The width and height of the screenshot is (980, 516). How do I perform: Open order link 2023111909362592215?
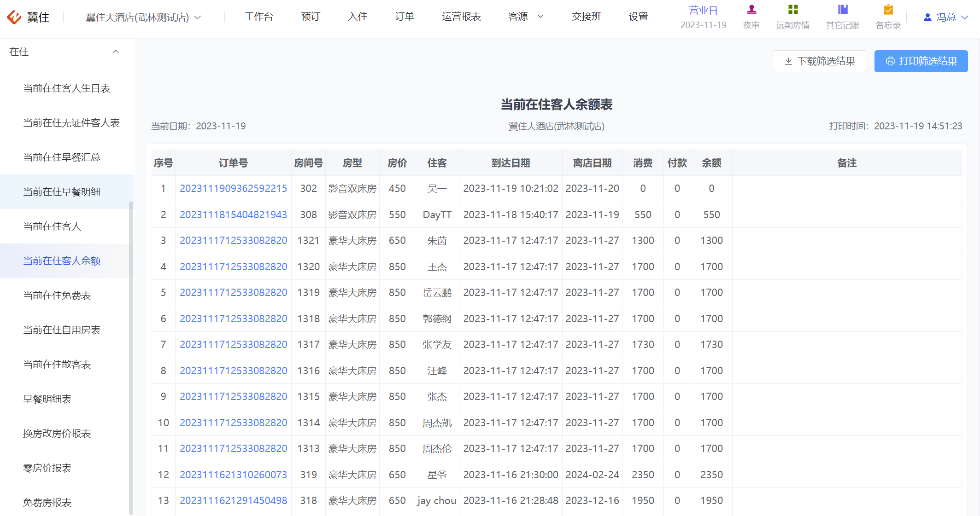tap(233, 189)
